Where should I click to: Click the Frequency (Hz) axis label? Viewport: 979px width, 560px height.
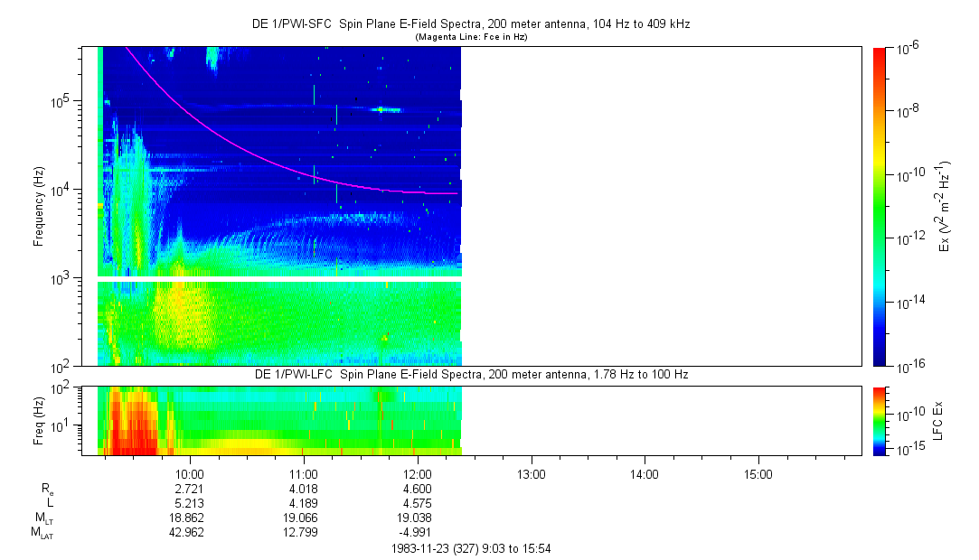coord(39,206)
